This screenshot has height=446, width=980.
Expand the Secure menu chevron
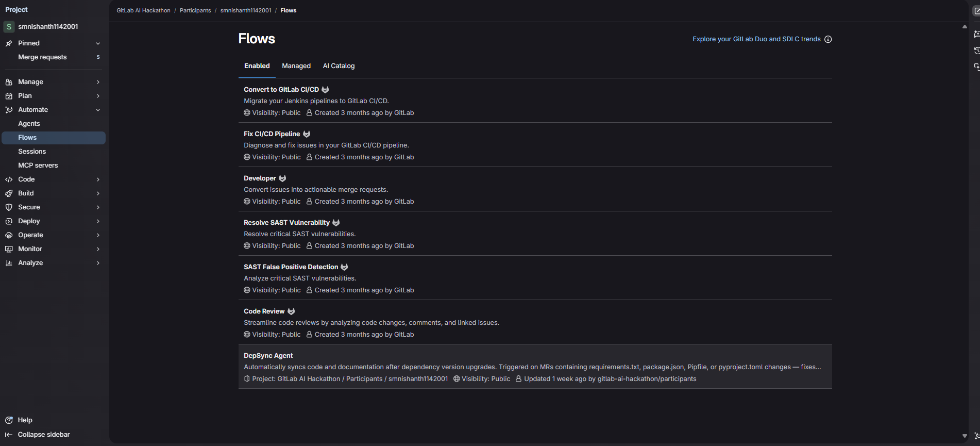click(98, 207)
